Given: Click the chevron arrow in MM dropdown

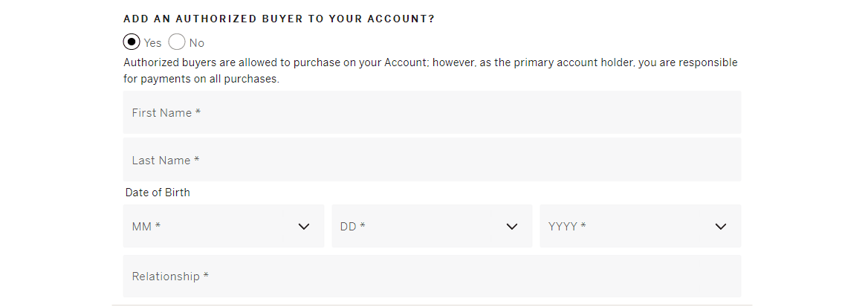Looking at the screenshot, I should coord(303,227).
